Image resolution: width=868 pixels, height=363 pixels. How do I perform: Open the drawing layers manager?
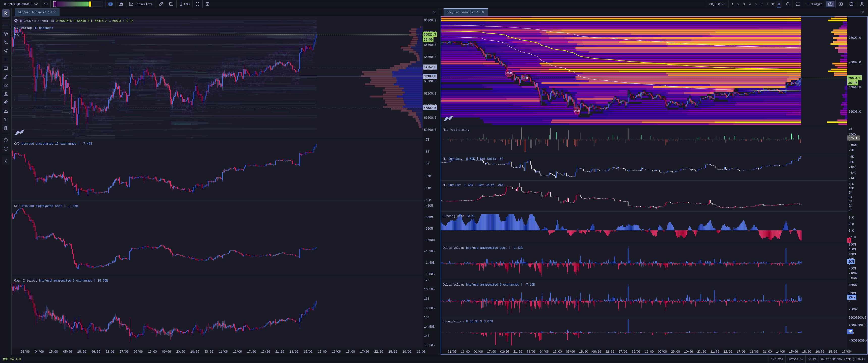tap(6, 128)
